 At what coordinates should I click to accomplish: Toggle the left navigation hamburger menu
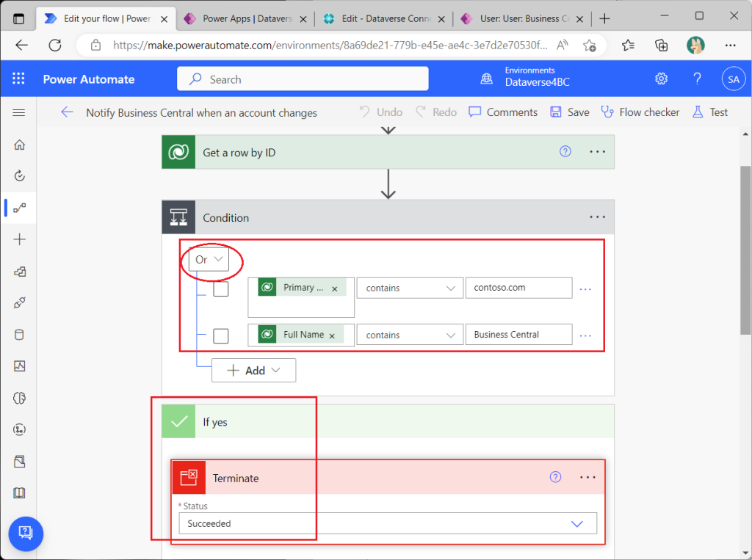coord(18,113)
